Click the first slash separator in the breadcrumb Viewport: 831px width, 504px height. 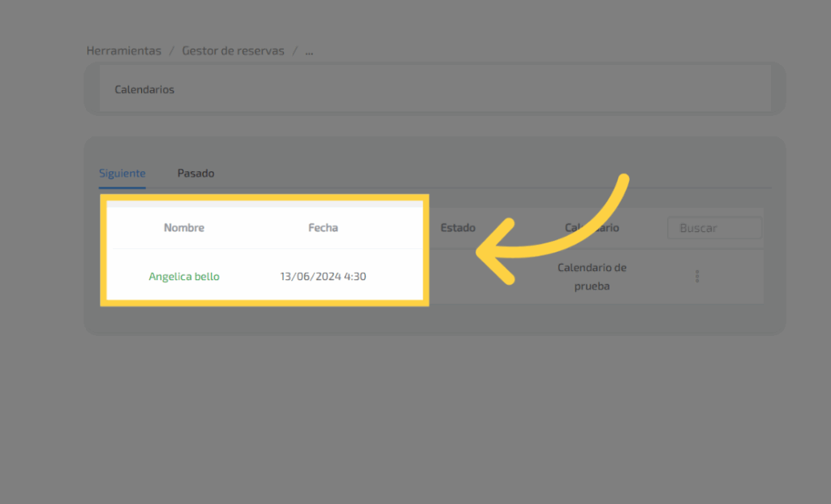[x=171, y=50]
